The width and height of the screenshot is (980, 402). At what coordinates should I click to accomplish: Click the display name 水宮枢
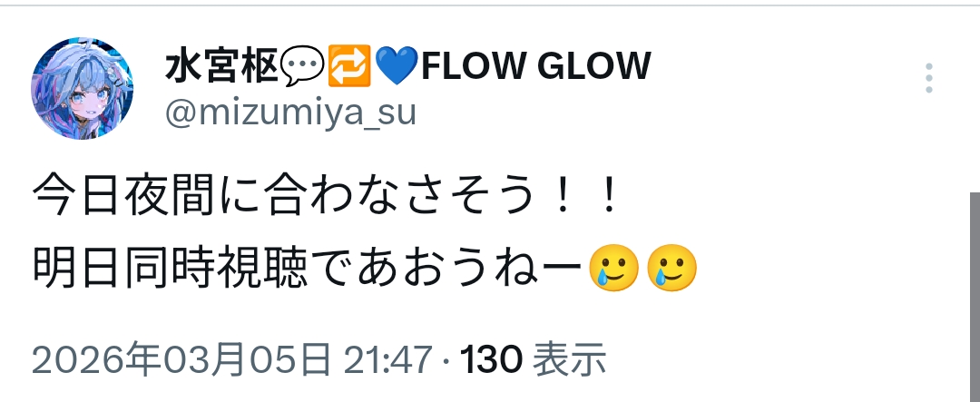[222, 66]
